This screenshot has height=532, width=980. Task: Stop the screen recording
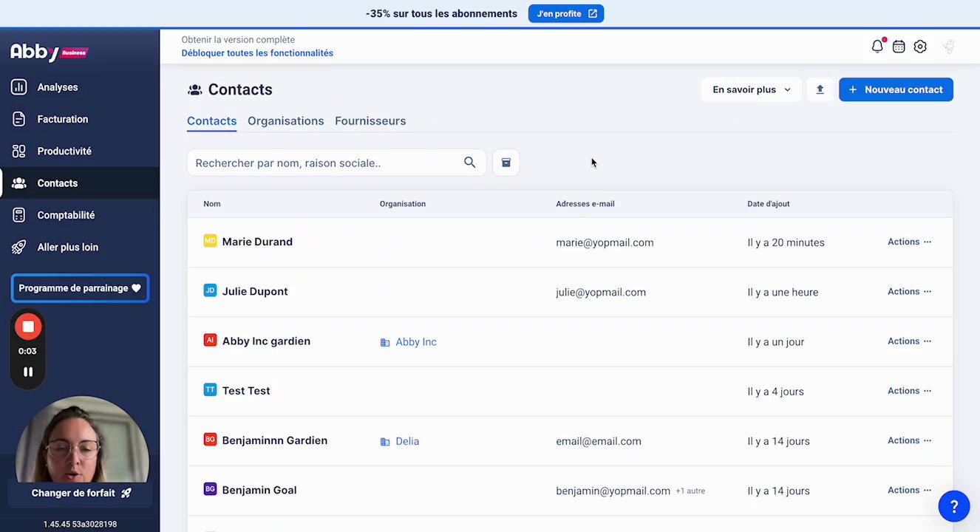[28, 327]
